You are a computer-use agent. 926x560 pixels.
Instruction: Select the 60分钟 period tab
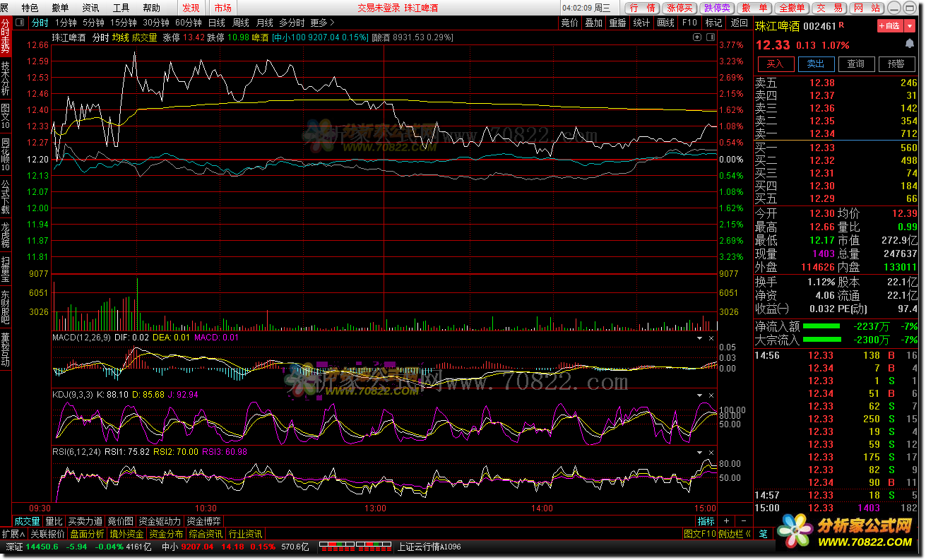point(188,23)
